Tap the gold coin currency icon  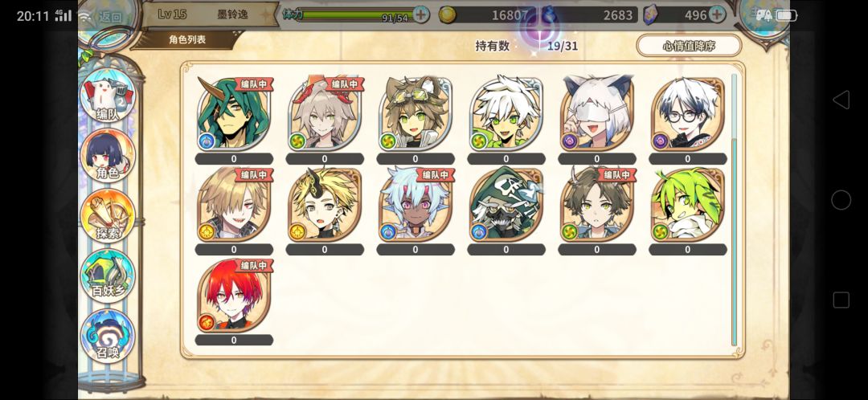tap(448, 15)
